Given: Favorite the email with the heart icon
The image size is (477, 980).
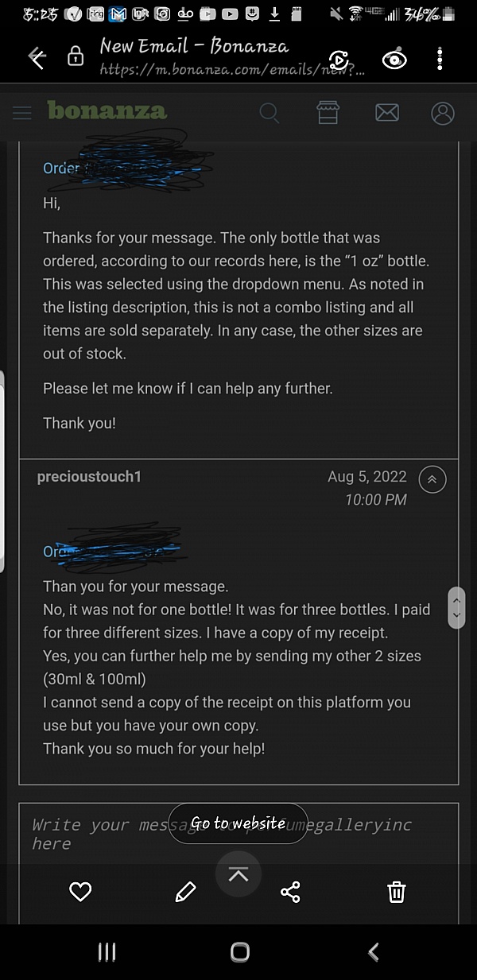Looking at the screenshot, I should click(79, 892).
